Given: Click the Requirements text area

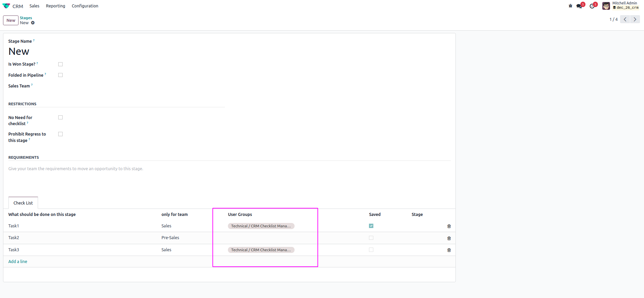Looking at the screenshot, I should pyautogui.click(x=229, y=169).
